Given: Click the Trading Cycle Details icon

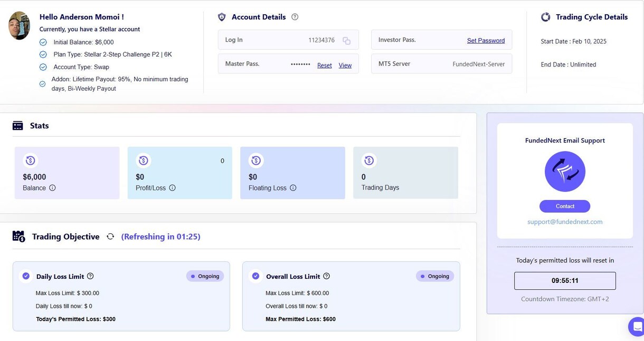Looking at the screenshot, I should point(546,17).
